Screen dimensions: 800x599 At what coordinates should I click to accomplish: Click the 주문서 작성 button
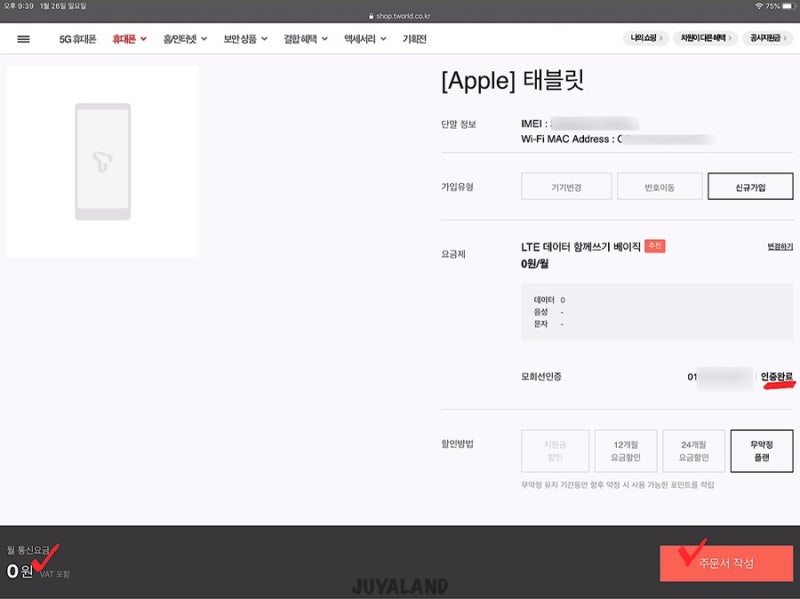click(726, 563)
